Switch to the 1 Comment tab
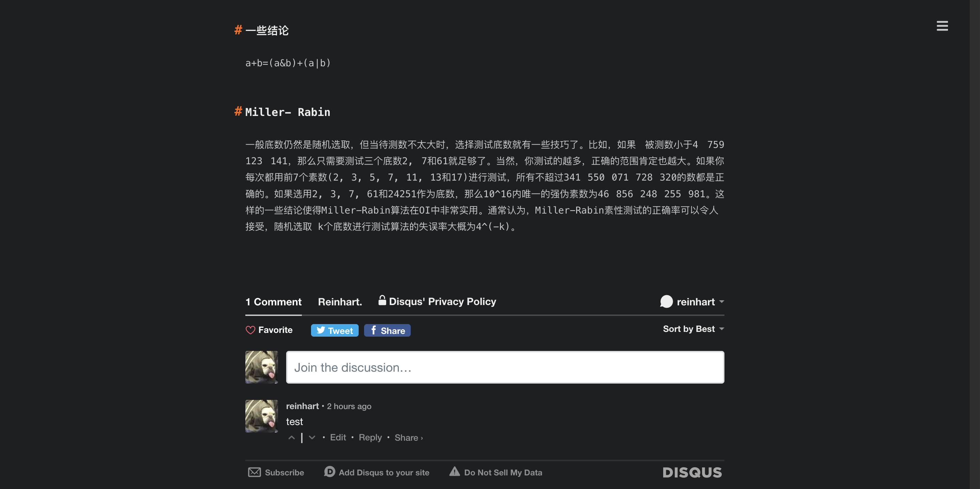 (x=273, y=302)
